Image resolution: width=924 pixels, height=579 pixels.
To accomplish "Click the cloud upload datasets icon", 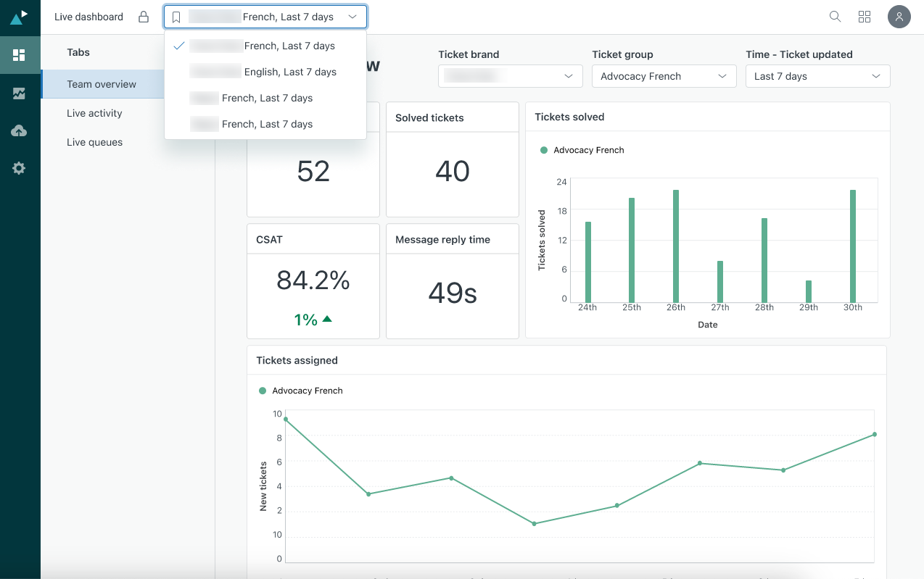I will (x=20, y=130).
